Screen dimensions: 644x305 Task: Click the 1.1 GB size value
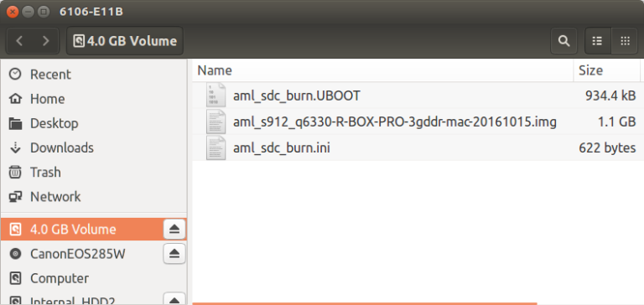617,122
